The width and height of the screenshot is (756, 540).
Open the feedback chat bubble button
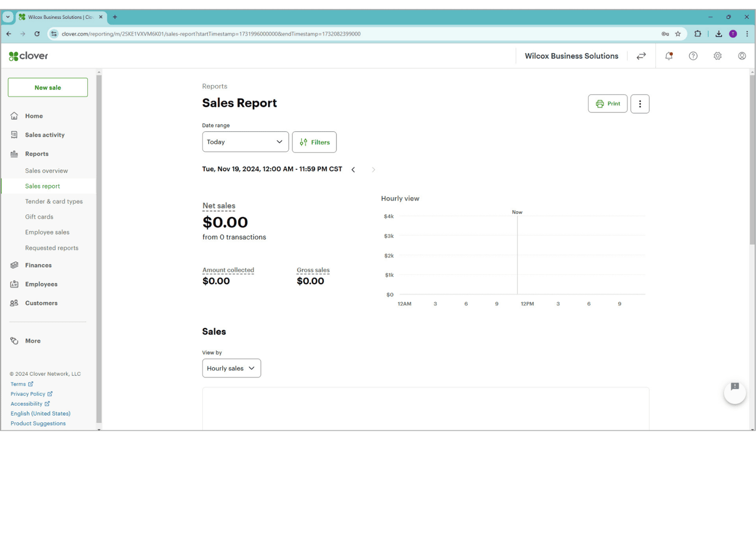point(735,392)
